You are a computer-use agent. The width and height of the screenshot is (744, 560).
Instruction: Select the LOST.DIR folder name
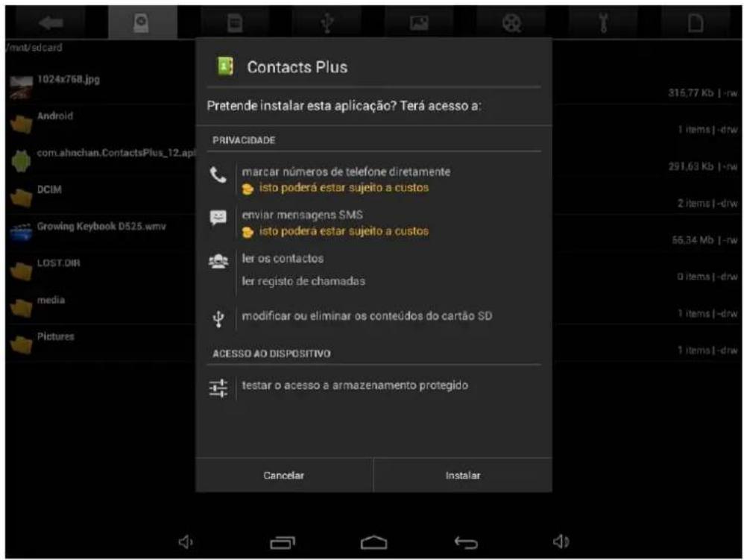pos(59,263)
